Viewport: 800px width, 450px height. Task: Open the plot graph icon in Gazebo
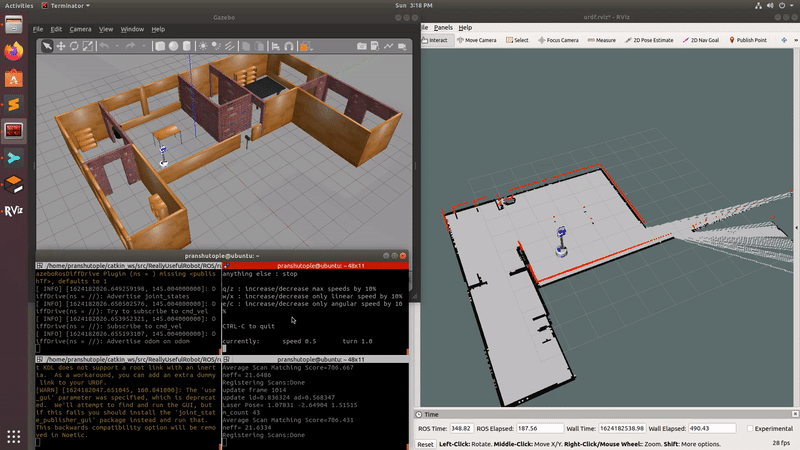tap(389, 46)
